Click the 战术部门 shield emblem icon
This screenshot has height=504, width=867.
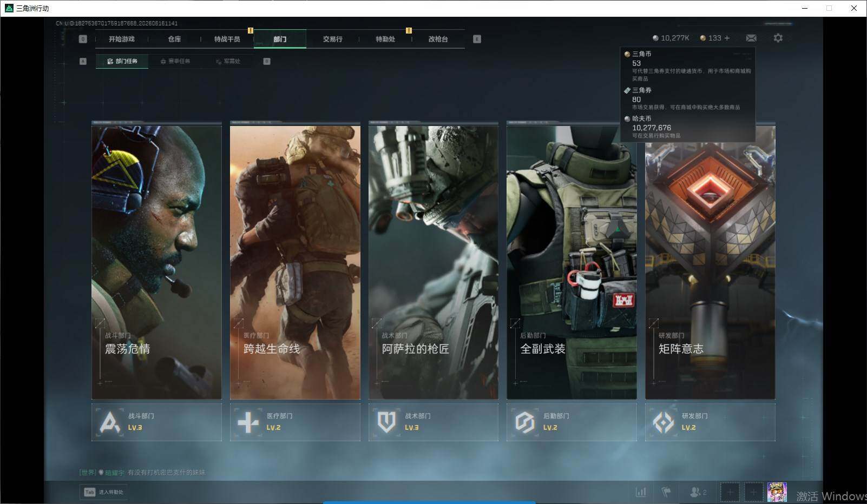click(x=386, y=422)
